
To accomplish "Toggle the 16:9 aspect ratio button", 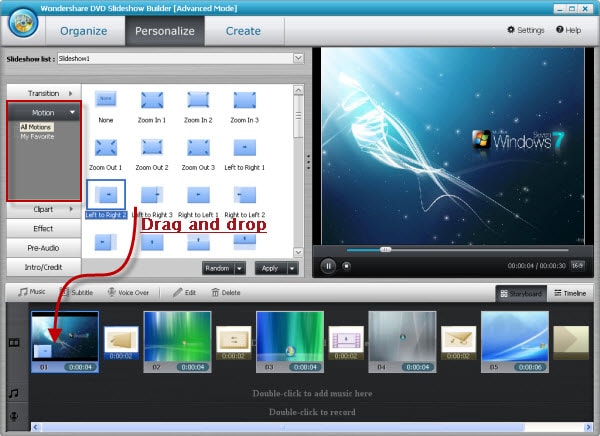I will [x=577, y=265].
